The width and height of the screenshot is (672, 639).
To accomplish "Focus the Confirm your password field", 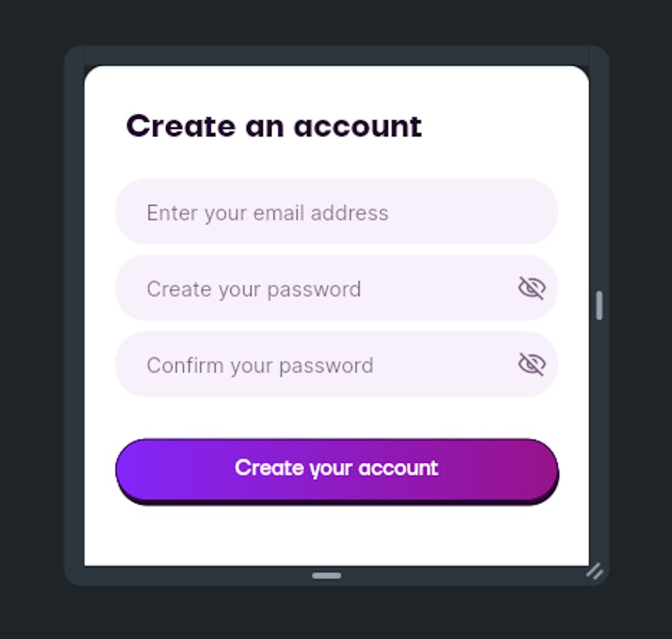I will 337,364.
